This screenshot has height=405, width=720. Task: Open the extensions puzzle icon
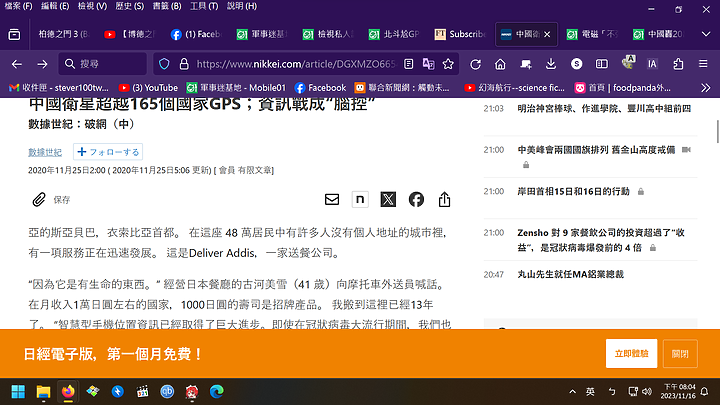(678, 64)
